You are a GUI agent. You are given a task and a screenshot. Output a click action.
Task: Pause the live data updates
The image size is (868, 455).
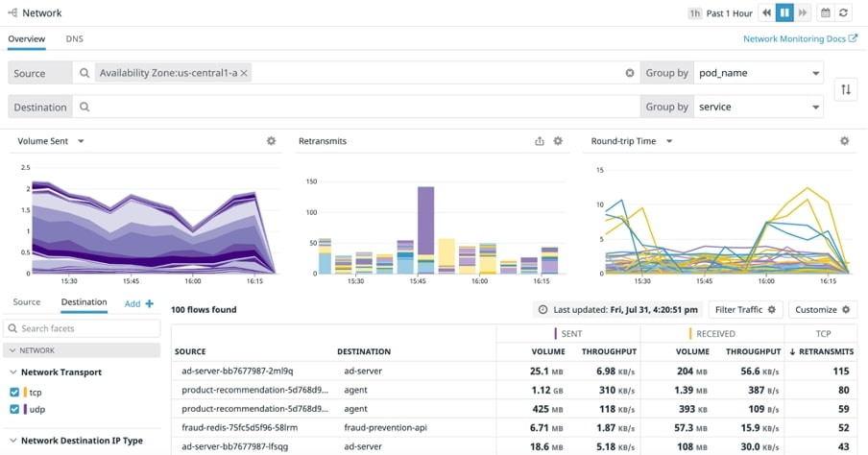point(785,12)
